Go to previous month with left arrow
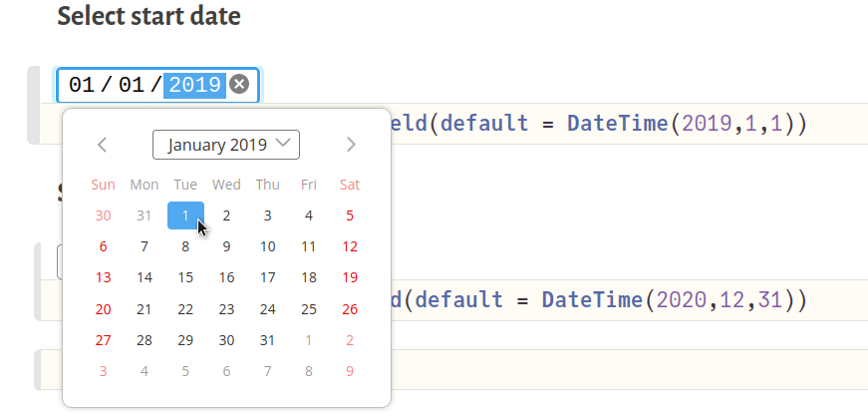This screenshot has width=868, height=416. pos(102,145)
